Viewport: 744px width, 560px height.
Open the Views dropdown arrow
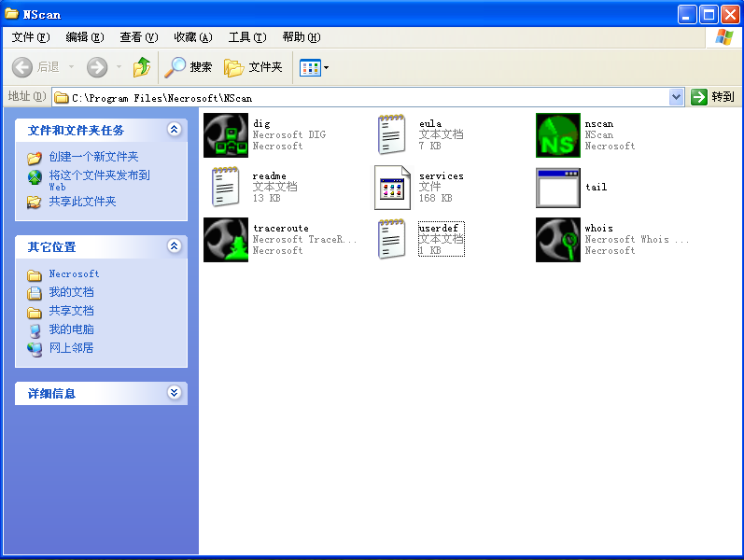(326, 68)
